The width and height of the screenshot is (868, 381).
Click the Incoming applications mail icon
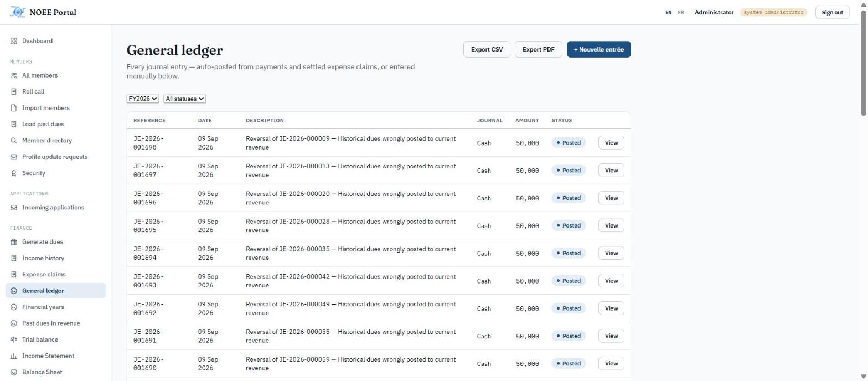coord(14,208)
